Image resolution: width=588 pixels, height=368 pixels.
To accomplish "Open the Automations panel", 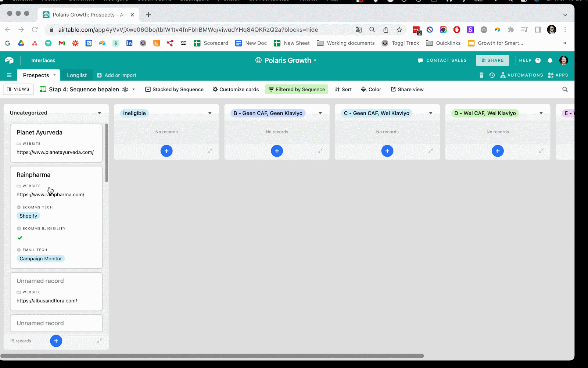I will tap(521, 75).
